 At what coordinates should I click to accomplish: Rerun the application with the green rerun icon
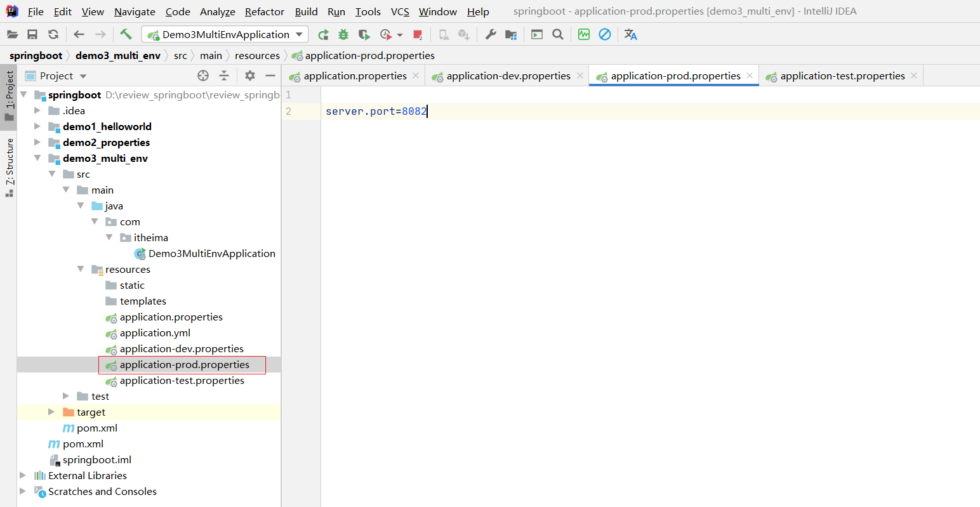[x=323, y=34]
